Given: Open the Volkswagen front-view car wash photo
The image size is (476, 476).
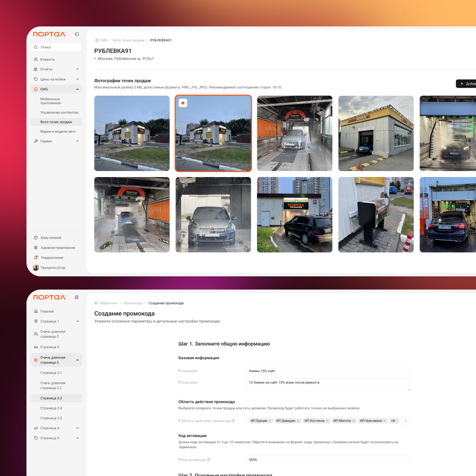Looking at the screenshot, I should pos(213,215).
